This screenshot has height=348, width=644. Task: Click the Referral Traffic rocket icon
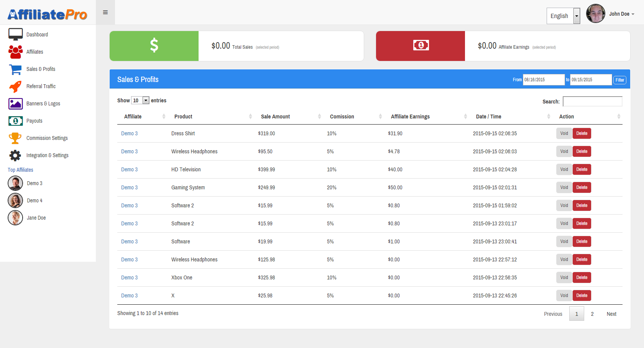point(15,87)
